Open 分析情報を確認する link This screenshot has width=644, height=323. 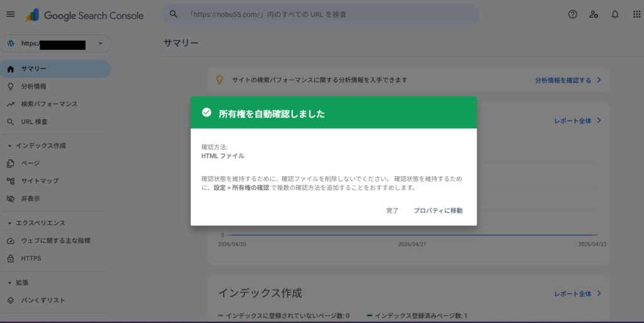click(567, 80)
